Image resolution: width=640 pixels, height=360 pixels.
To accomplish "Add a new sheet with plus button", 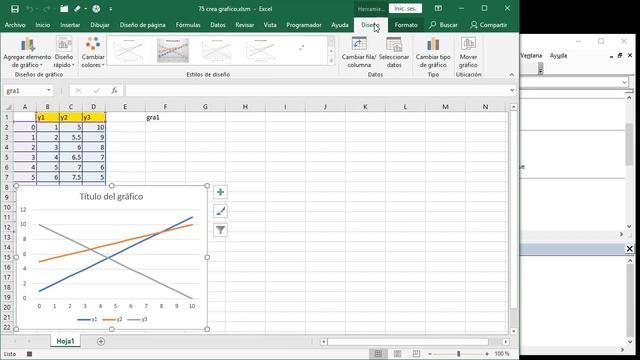I will 101,341.
